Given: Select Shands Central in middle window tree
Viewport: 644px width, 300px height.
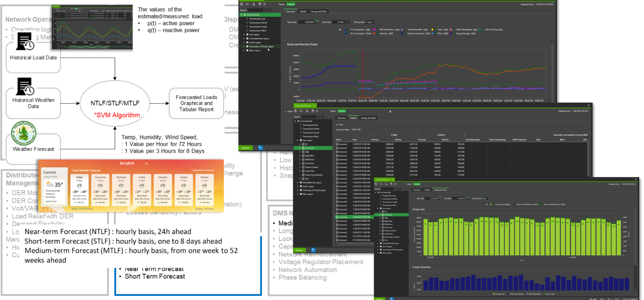Looking at the screenshot, I should pos(311,167).
